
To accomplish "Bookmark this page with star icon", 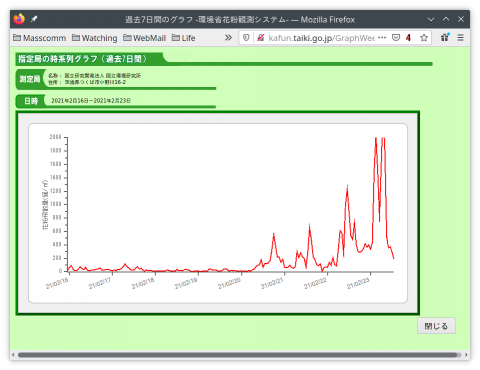I will [x=424, y=38].
